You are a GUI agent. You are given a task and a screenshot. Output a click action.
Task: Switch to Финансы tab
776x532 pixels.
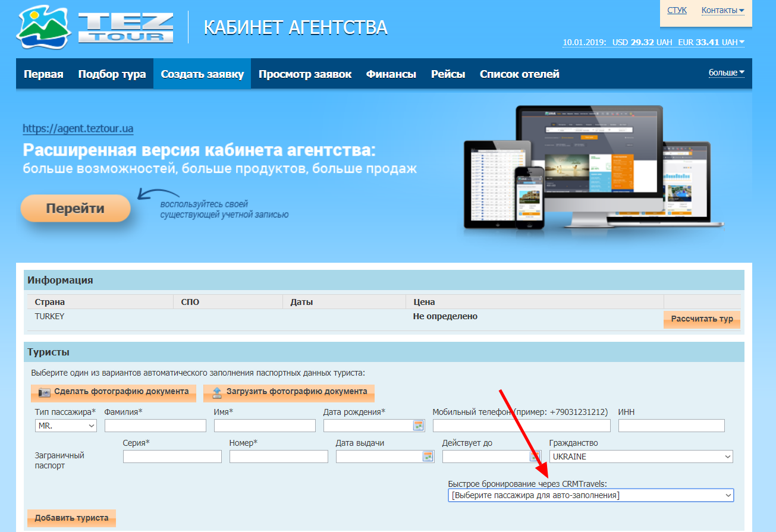(391, 74)
